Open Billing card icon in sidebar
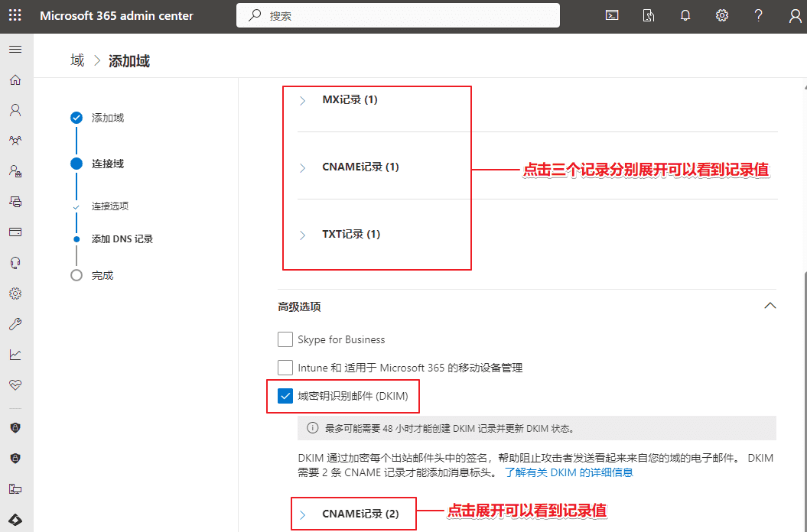 tap(15, 232)
